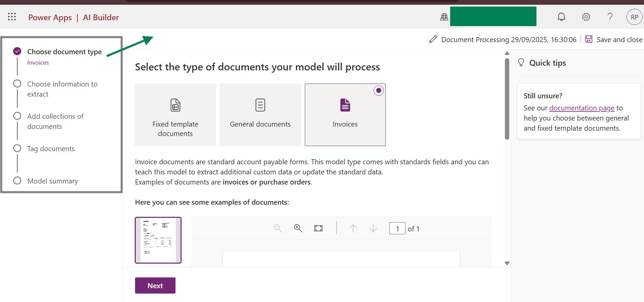This screenshot has height=302, width=644.
Task: Open the RP account profile menu
Action: pyautogui.click(x=634, y=17)
